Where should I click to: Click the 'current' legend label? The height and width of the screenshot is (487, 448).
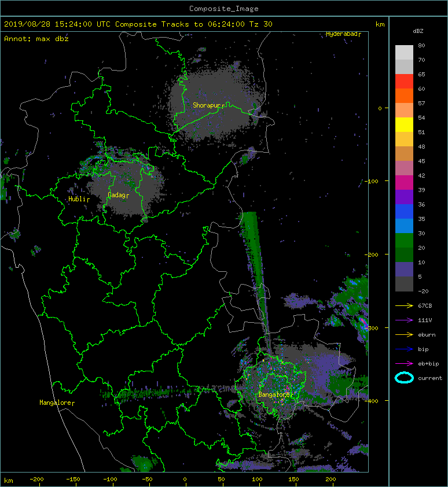[x=430, y=378]
